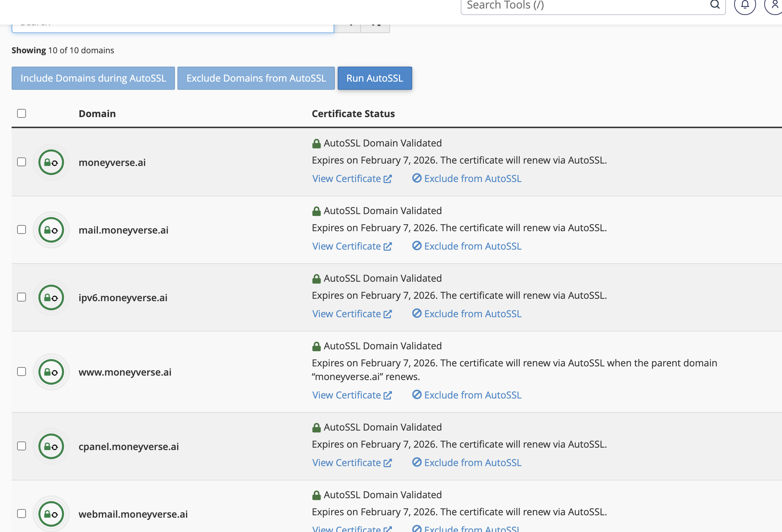The image size is (782, 532).
Task: Tick the cpanel.moneyverse.ai row checkbox
Action: (x=22, y=446)
